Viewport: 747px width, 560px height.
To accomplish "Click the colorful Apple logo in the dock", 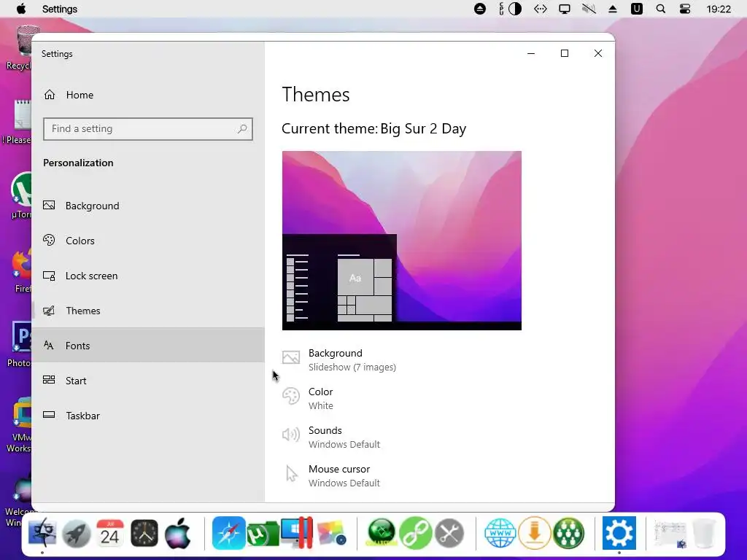I will click(178, 533).
